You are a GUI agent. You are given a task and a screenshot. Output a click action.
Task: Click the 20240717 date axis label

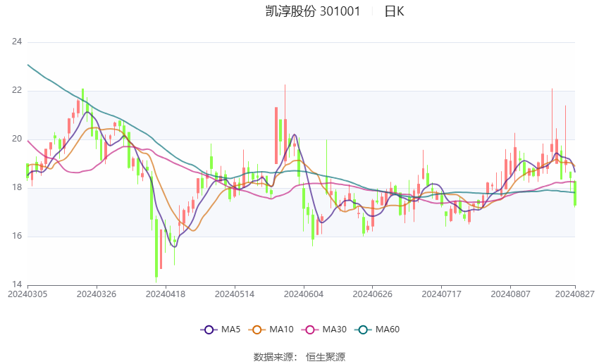[442, 294]
